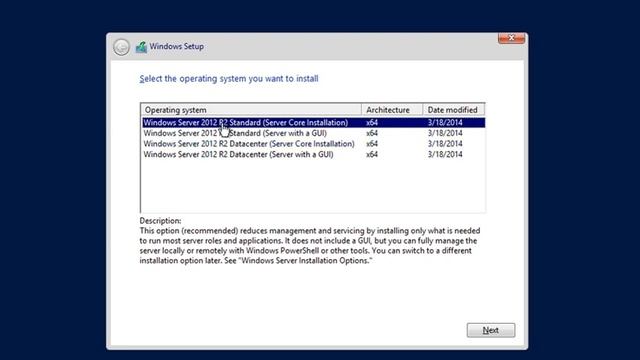The width and height of the screenshot is (640, 360).
Task: Click the "Select the operating system" heading
Action: [229, 78]
